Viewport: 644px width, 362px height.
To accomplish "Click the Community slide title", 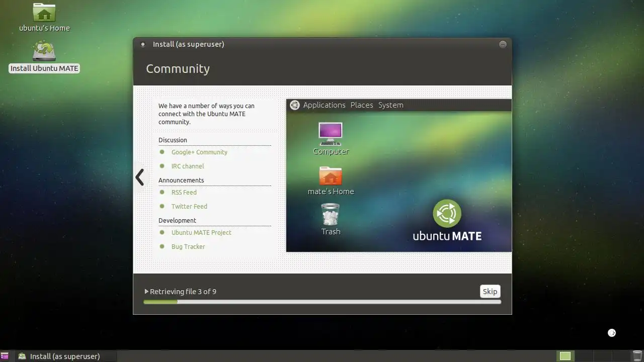I will pyautogui.click(x=178, y=69).
